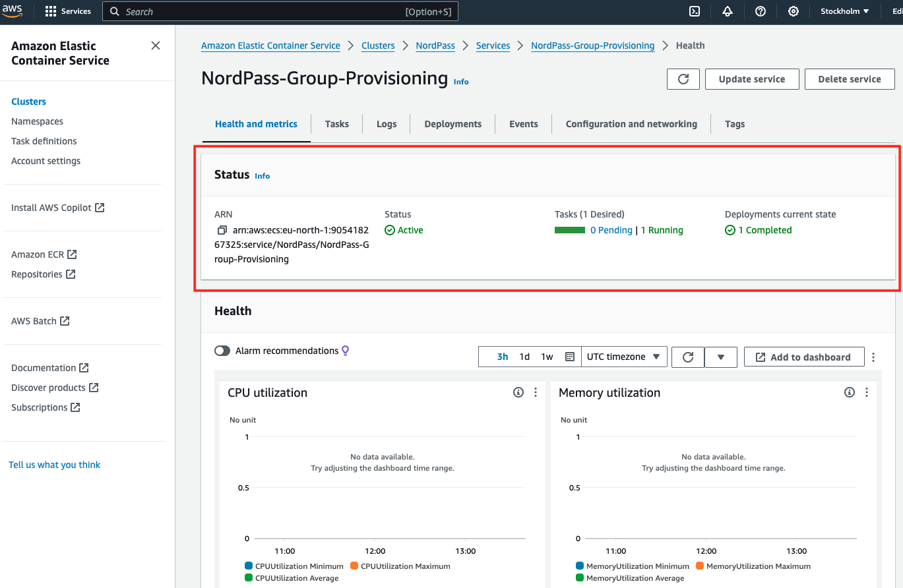Viewport: 903px width, 588px height.
Task: Click the AWS logo home icon
Action: pos(12,11)
